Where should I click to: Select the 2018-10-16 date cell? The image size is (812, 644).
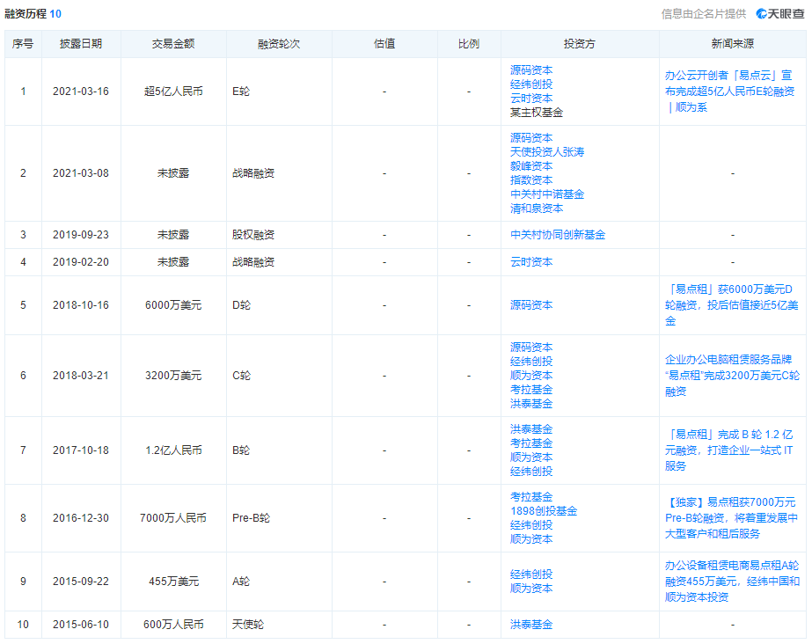81,305
